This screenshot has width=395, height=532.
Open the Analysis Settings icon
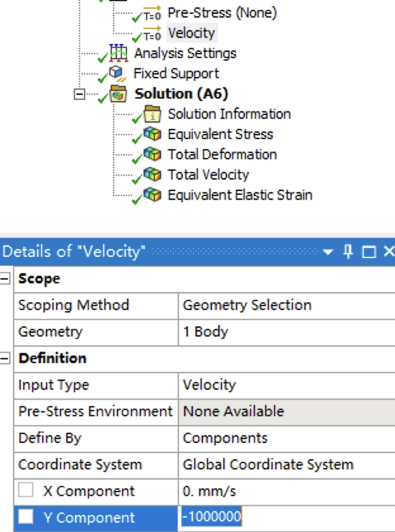pos(119,53)
